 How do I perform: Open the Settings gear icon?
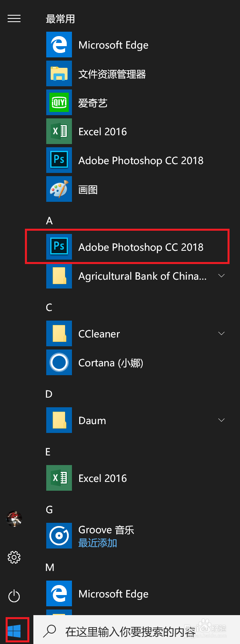14,557
